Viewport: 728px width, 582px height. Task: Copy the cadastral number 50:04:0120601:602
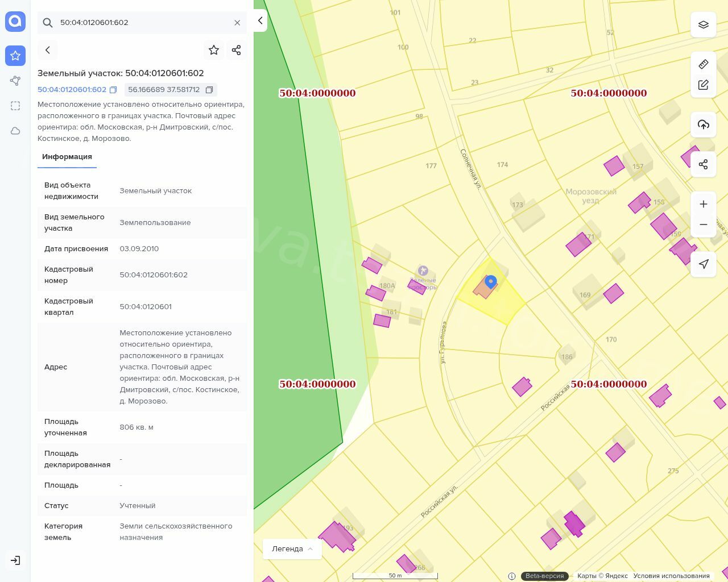pyautogui.click(x=113, y=90)
